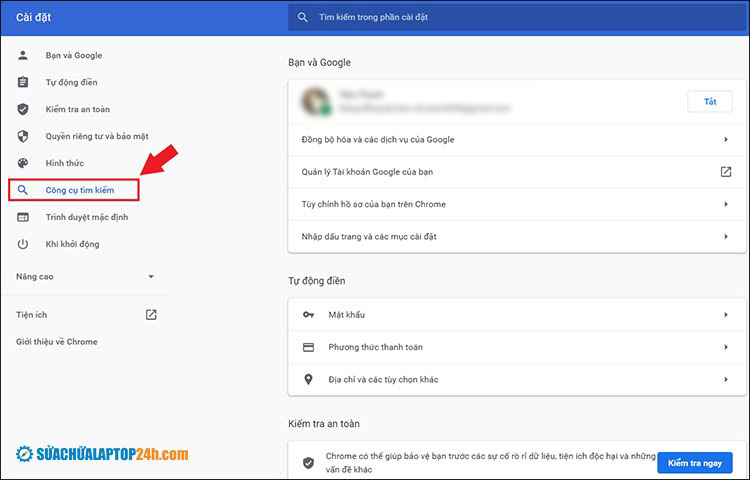
Task: Click Tùy chỉnh hồ sơ của bạn trên Chrome text
Action: 374,204
